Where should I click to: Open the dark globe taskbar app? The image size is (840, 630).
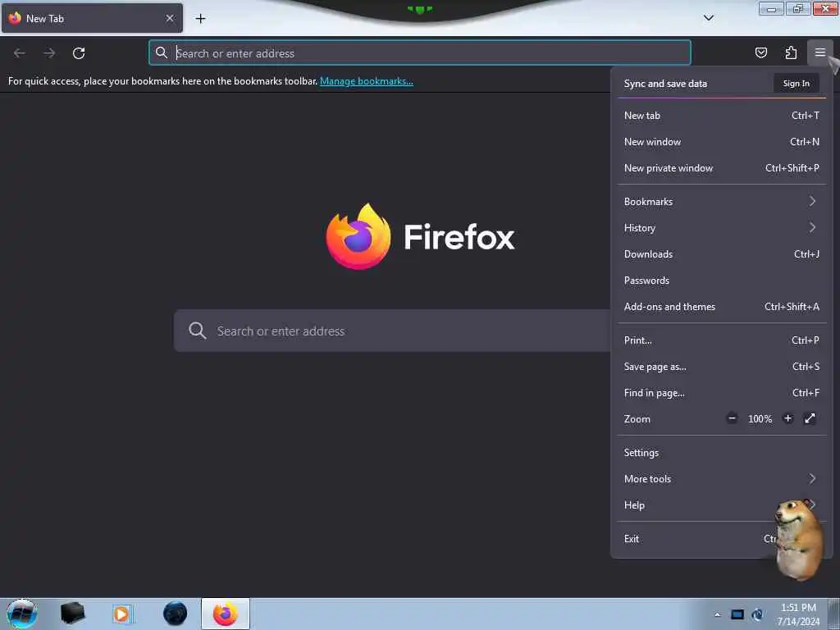[x=175, y=614]
